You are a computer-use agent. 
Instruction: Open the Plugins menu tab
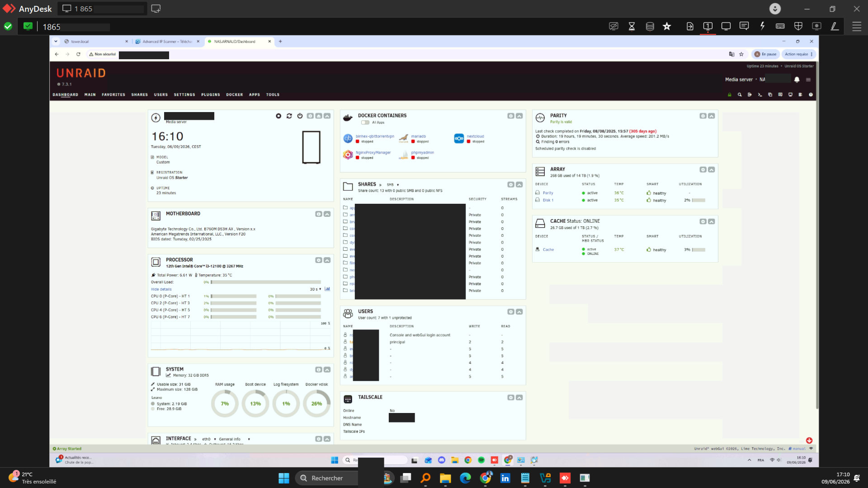211,95
